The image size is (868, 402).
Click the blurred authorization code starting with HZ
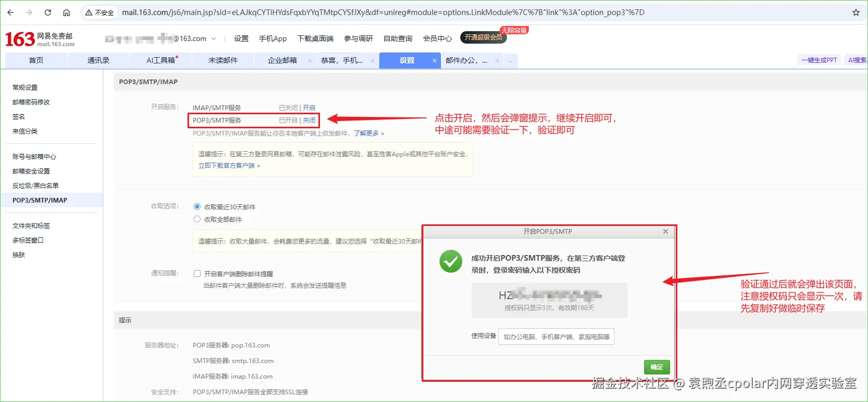pos(550,296)
